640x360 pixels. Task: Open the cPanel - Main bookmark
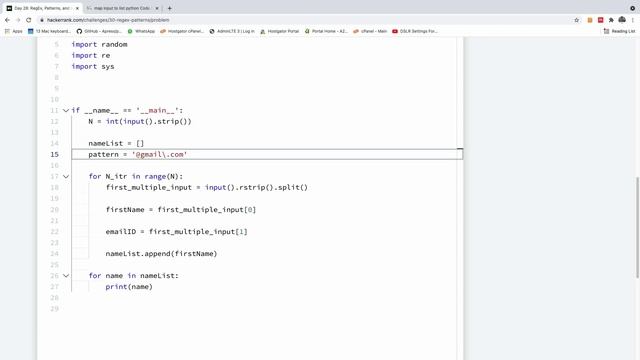[x=370, y=31]
